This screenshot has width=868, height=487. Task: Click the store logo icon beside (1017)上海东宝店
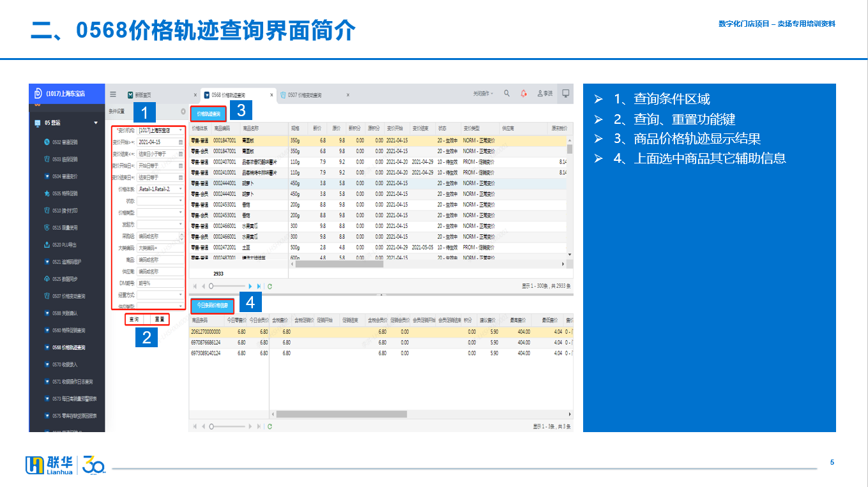point(38,93)
